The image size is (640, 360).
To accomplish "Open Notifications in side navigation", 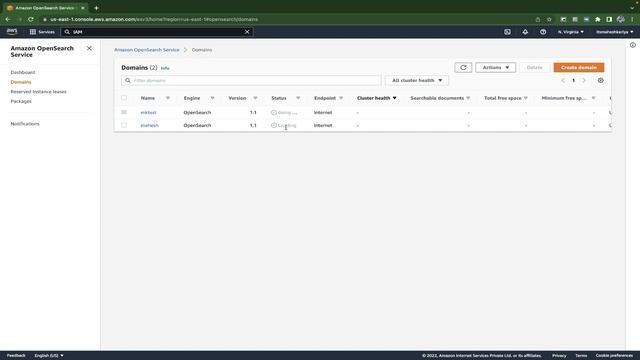I will point(25,124).
